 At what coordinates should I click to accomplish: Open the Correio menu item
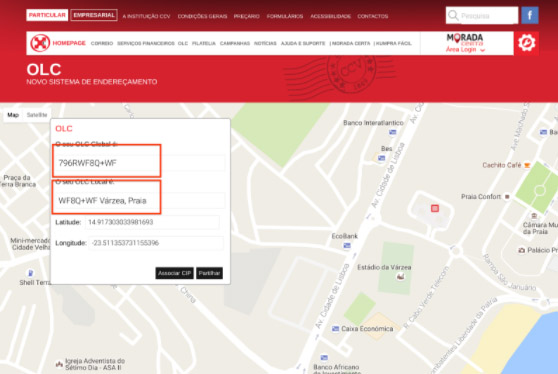coord(102,43)
